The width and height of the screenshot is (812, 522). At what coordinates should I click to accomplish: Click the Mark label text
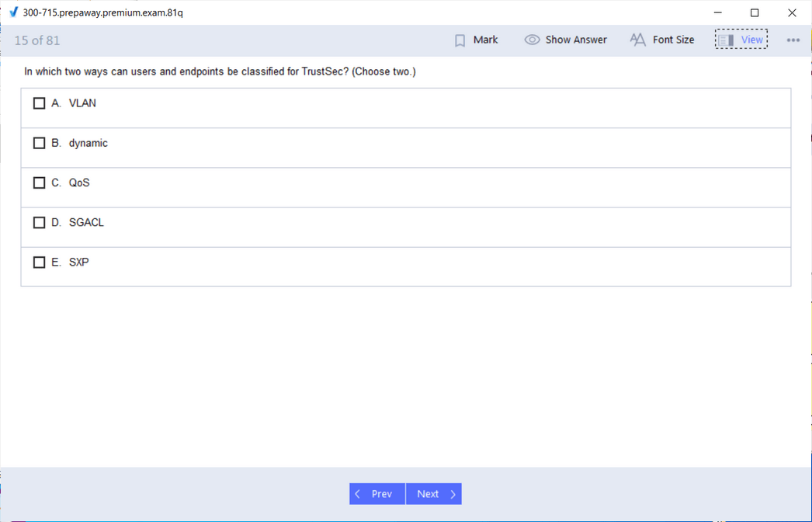pyautogui.click(x=485, y=40)
